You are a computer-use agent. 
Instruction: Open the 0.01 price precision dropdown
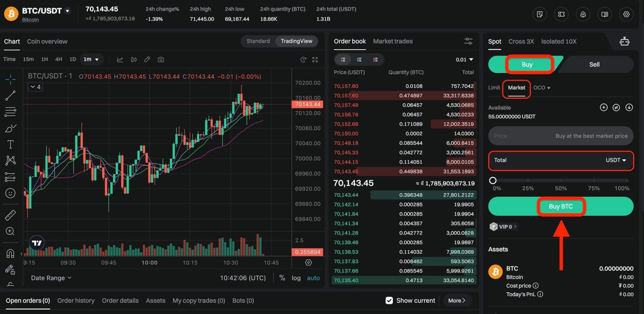pyautogui.click(x=464, y=60)
